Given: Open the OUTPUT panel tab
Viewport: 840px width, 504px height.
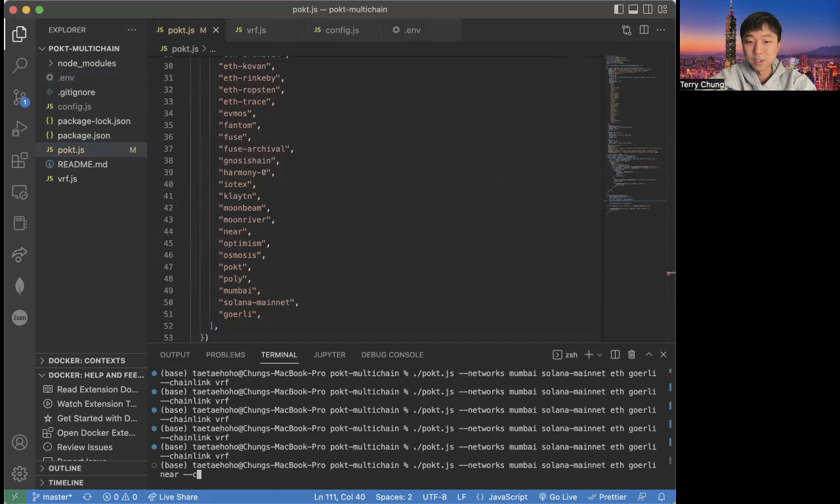Looking at the screenshot, I should coord(175,354).
